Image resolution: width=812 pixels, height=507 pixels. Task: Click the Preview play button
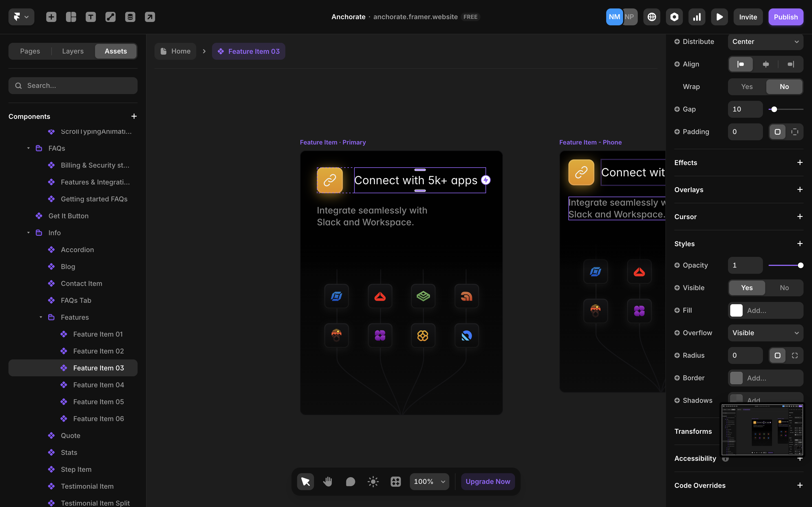[x=719, y=17]
